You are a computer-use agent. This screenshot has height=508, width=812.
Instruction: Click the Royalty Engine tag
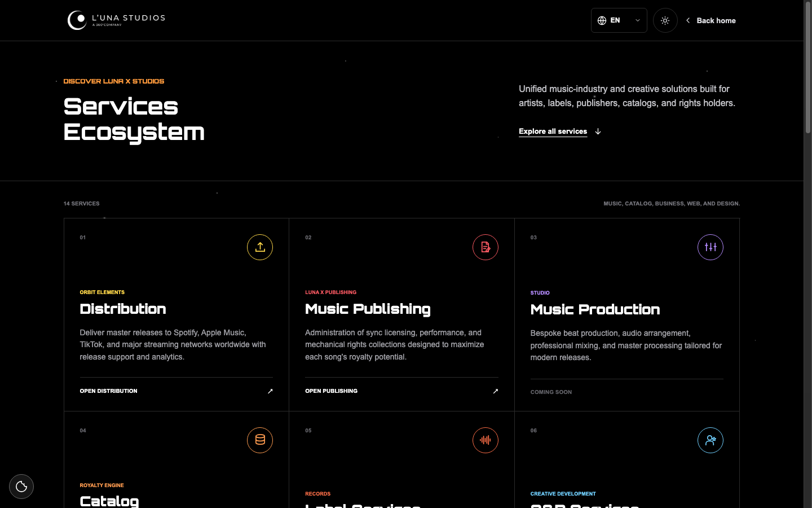(101, 485)
